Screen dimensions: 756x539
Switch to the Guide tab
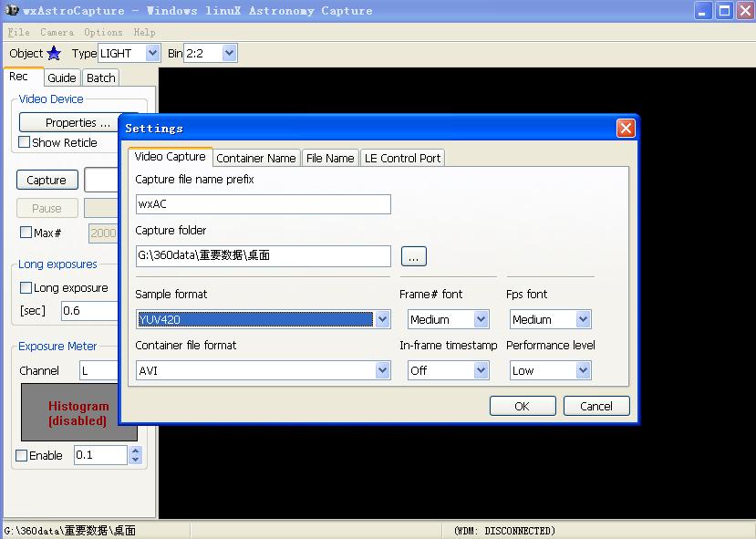(62, 78)
